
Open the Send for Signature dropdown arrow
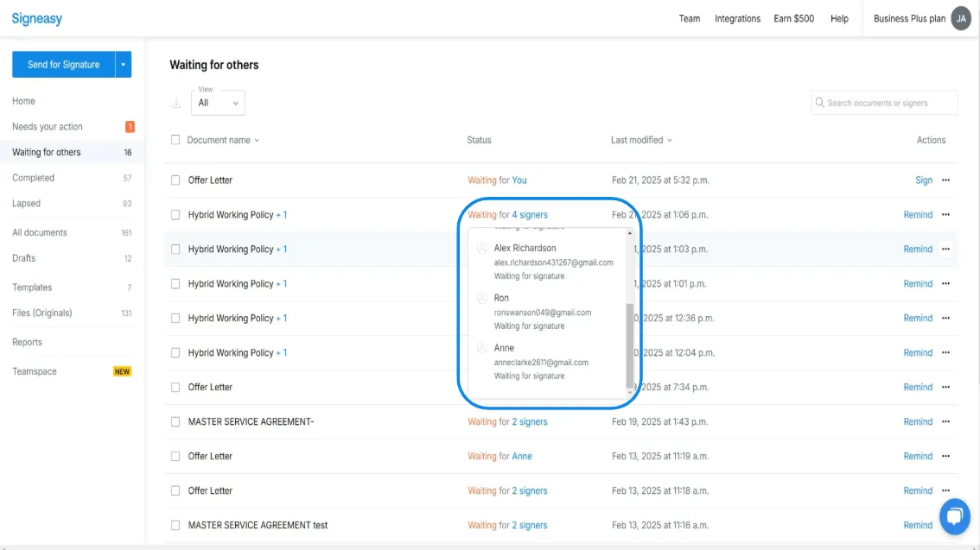[123, 64]
